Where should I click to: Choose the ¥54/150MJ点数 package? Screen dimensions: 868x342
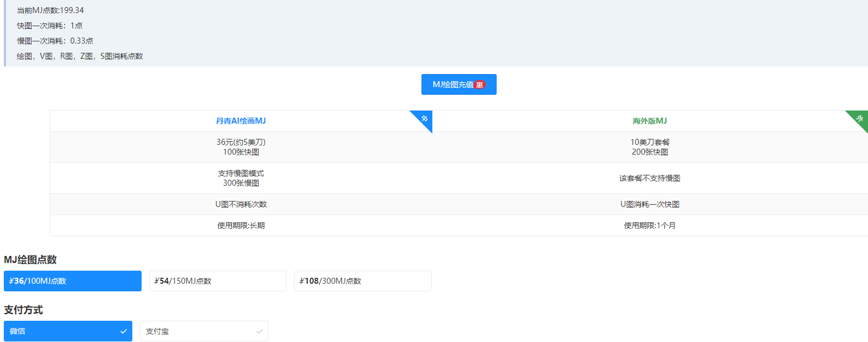point(217,281)
